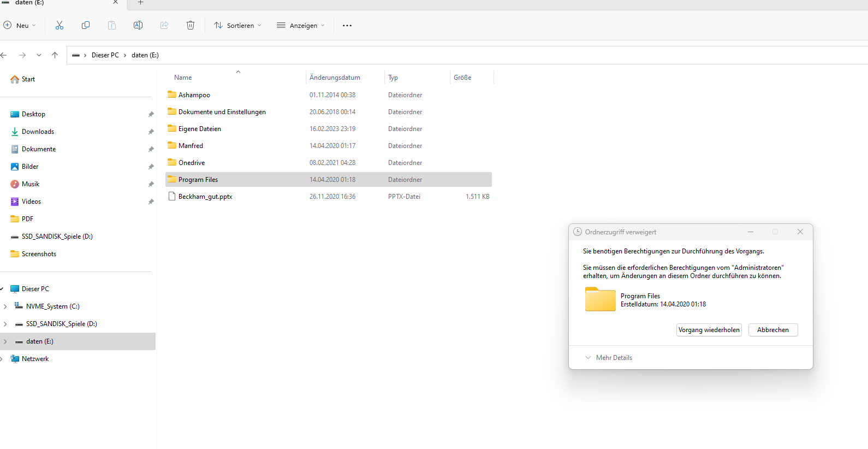Expand SSD_SANDISK_Spiele (D:) under Dieser PC
This screenshot has height=449, width=868.
[5, 324]
